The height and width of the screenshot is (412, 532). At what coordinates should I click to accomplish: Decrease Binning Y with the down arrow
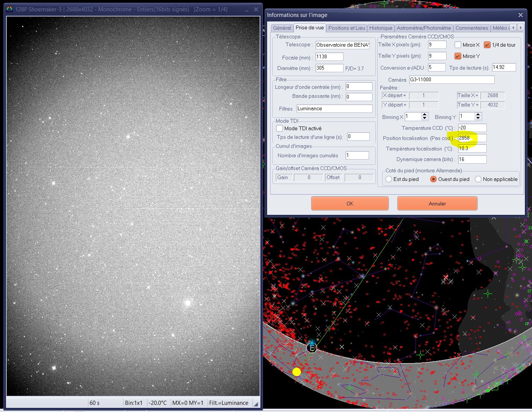[478, 119]
